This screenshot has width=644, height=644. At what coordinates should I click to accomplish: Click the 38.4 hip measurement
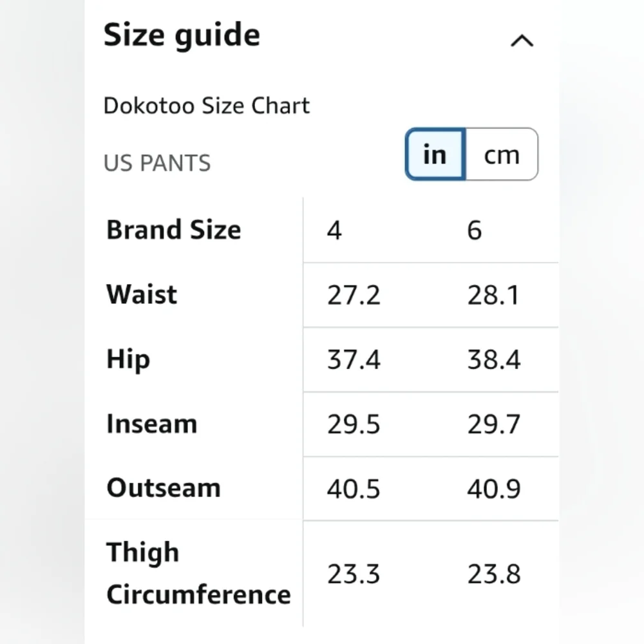[x=493, y=360]
